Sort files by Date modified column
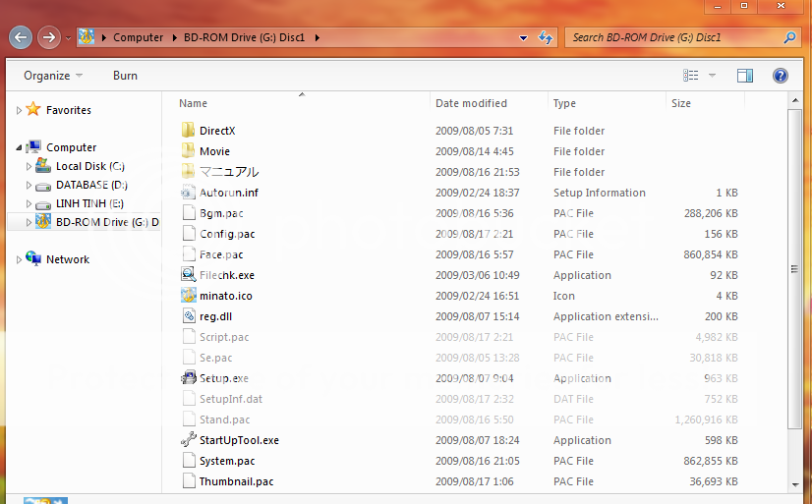Viewport: 812px width, 504px height. click(x=471, y=103)
